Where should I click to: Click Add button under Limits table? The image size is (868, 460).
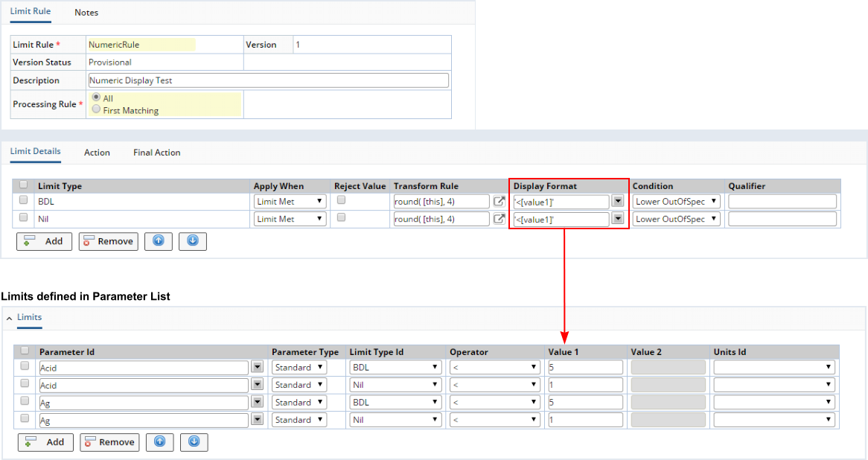click(45, 442)
